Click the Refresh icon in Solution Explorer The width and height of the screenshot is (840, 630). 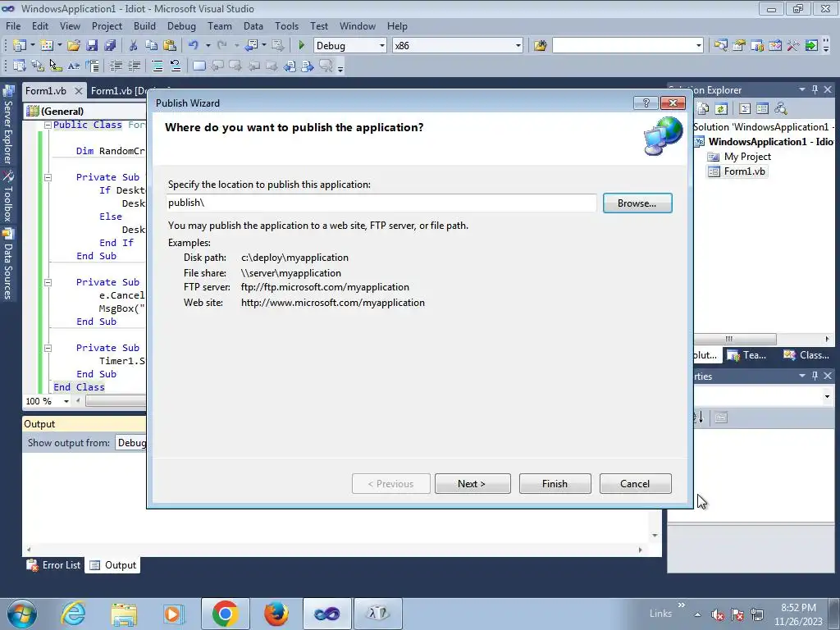pyautogui.click(x=721, y=109)
